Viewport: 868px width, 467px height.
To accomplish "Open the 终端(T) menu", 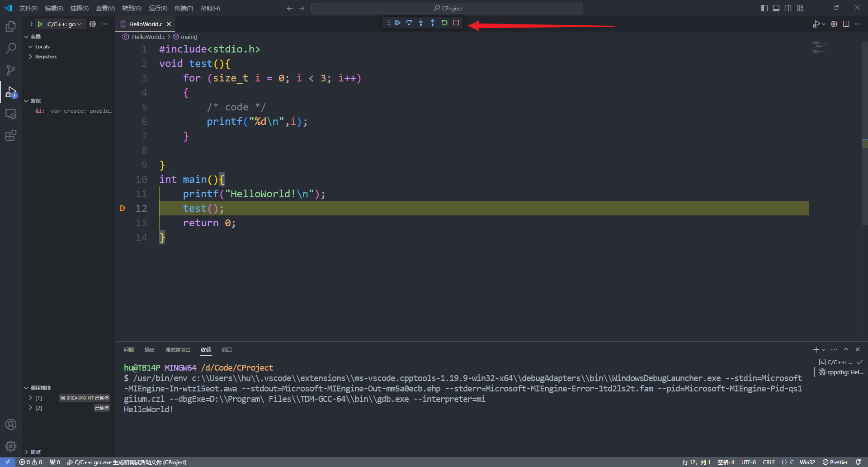I will 184,8.
